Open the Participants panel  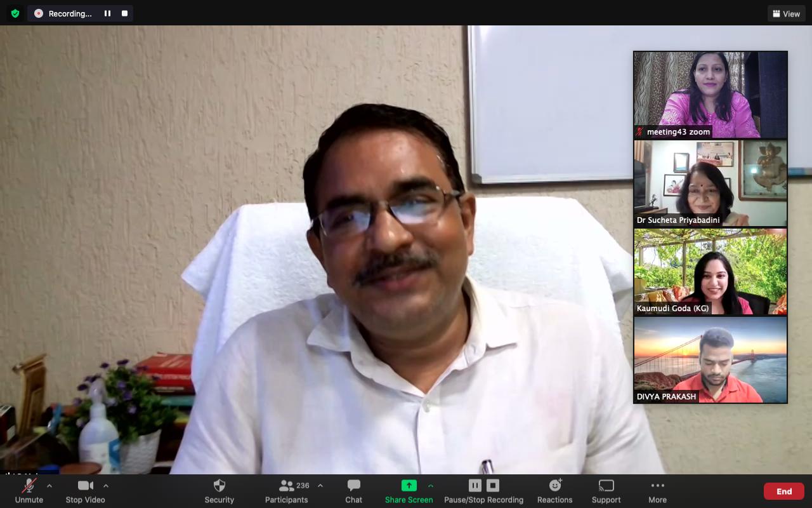click(x=287, y=491)
